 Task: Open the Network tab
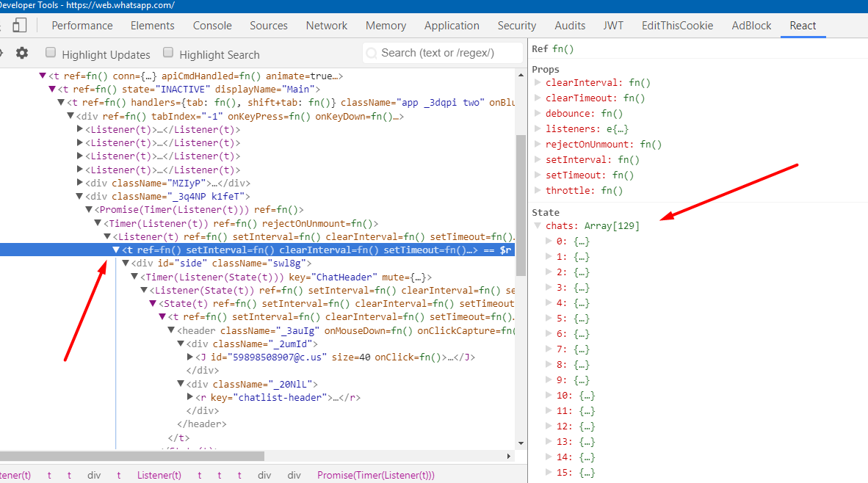[327, 26]
